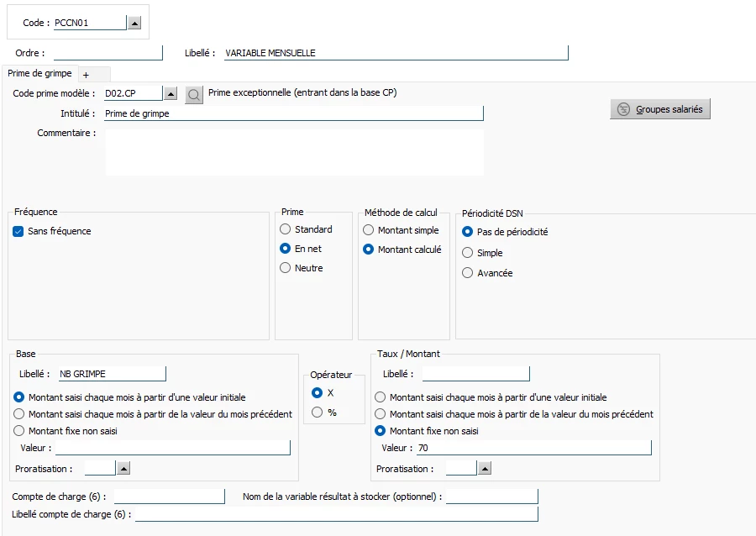Image resolution: width=756 pixels, height=536 pixels.
Task: Click the Compte de charge (6) field
Action: click(x=169, y=497)
